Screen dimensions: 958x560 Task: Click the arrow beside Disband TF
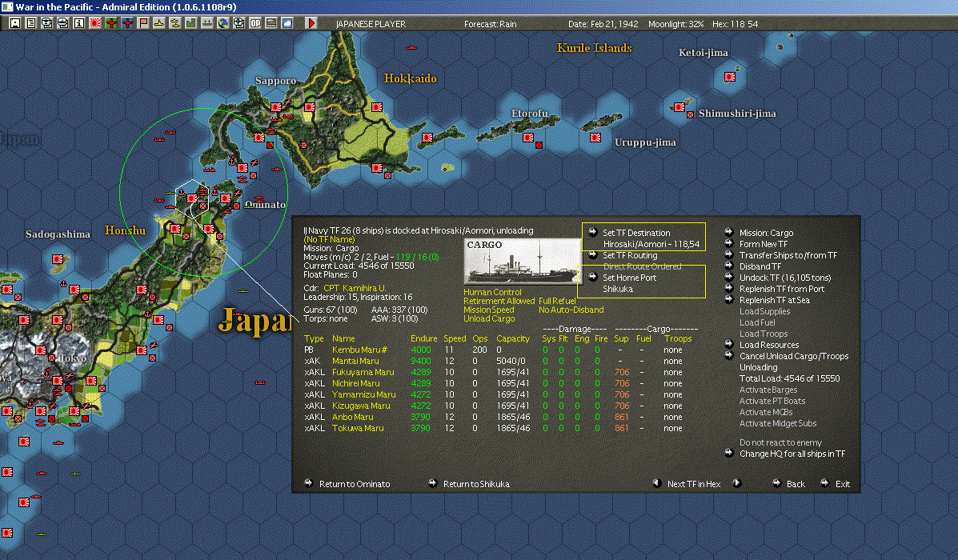(x=729, y=266)
